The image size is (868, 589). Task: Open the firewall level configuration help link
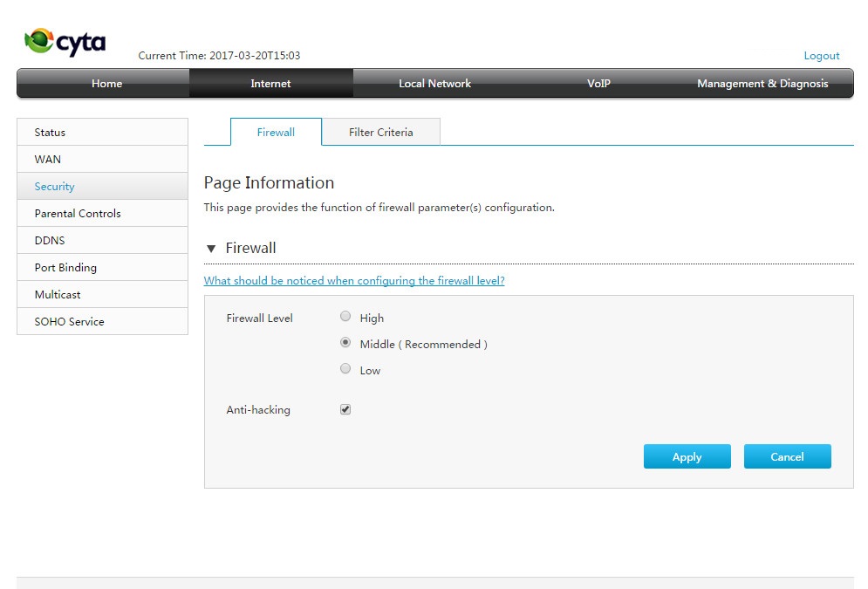click(x=354, y=281)
